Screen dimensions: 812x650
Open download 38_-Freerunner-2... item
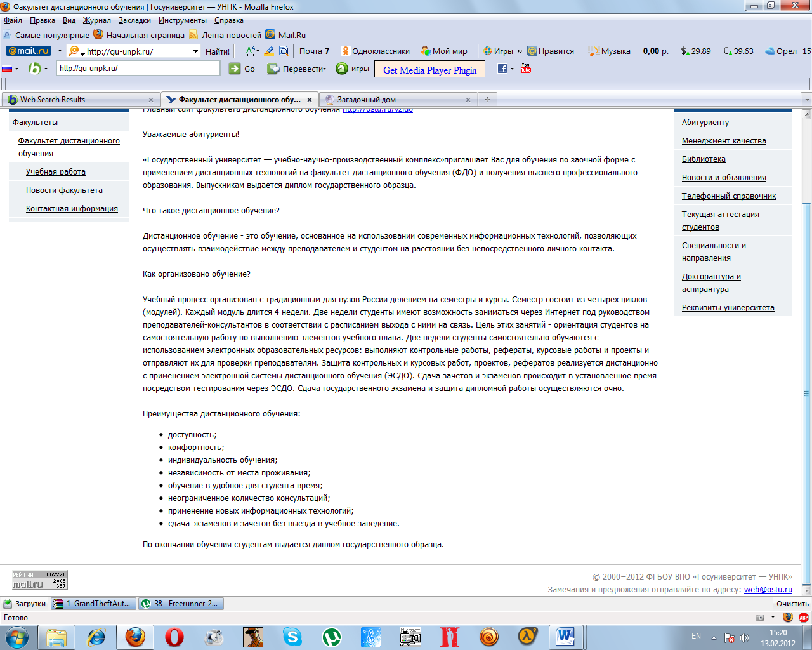tap(181, 604)
